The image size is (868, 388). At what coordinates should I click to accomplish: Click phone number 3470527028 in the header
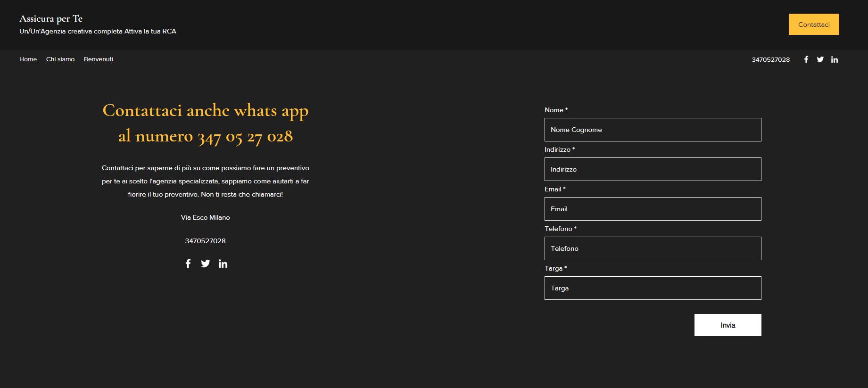(x=770, y=59)
